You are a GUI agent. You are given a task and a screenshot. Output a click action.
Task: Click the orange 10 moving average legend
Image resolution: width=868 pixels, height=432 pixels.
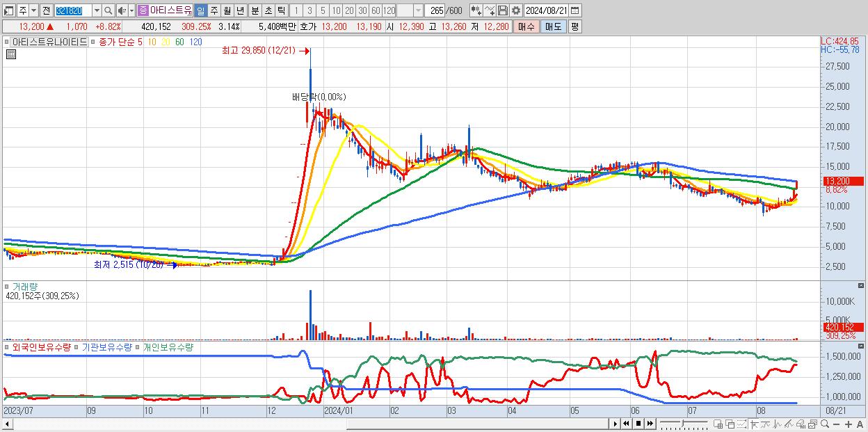151,42
